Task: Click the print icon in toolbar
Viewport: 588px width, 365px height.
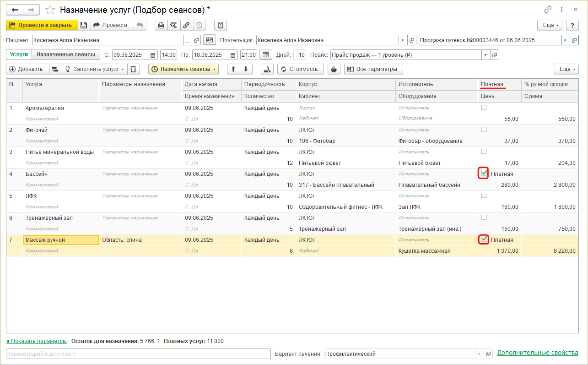Action: click(161, 25)
